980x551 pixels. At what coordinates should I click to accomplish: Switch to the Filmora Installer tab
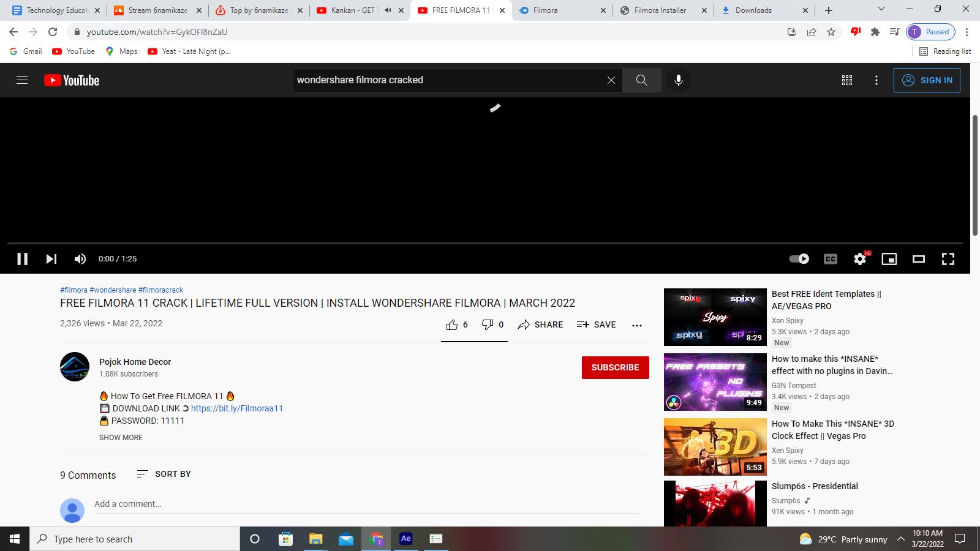660,10
